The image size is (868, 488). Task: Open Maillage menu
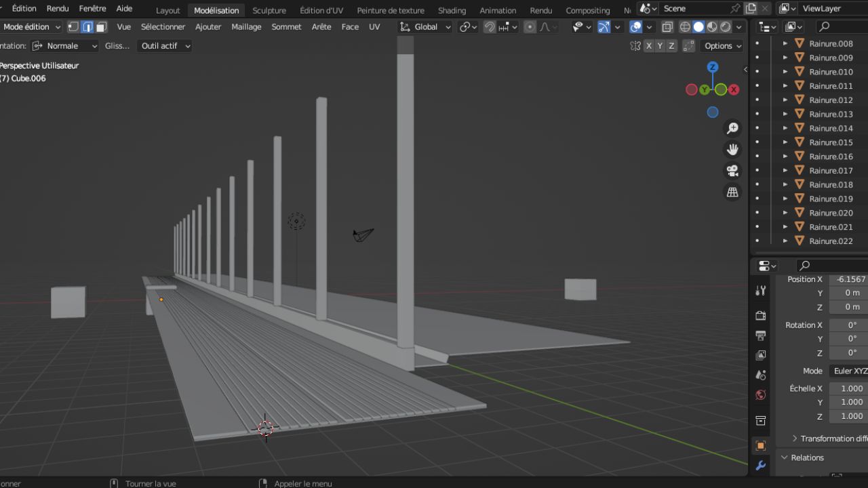pyautogui.click(x=246, y=27)
